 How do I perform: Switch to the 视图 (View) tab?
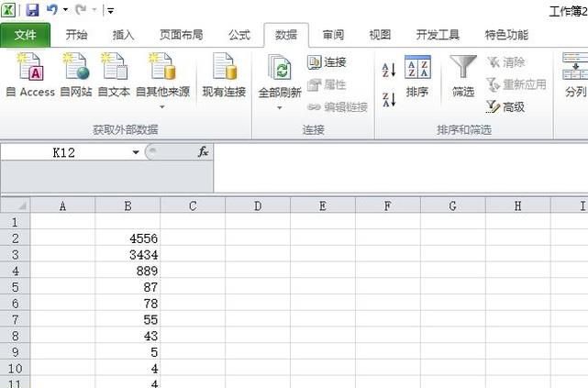(380, 35)
